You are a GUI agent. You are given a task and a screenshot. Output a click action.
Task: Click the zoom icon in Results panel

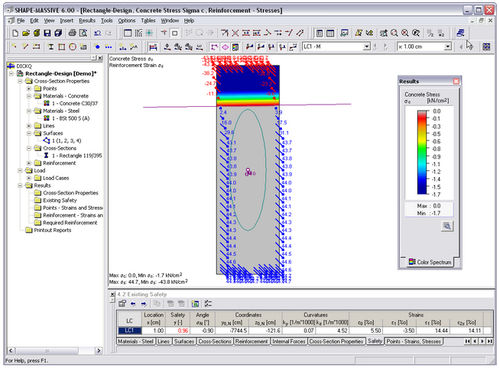pyautogui.click(x=447, y=226)
